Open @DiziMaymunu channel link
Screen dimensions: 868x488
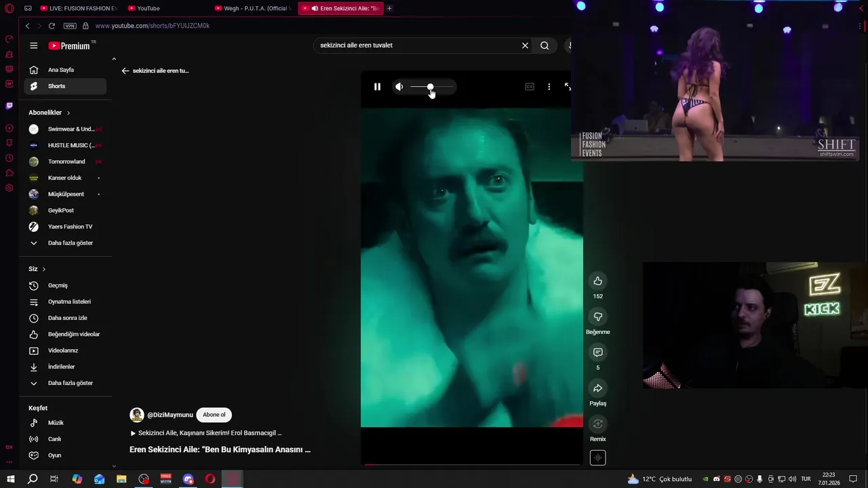click(170, 415)
